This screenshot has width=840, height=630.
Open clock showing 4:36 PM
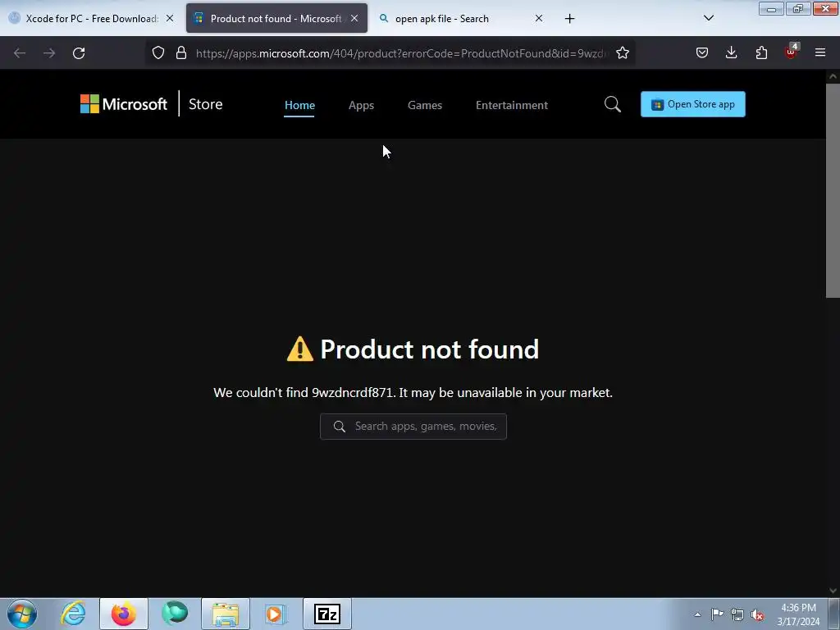pyautogui.click(x=798, y=614)
